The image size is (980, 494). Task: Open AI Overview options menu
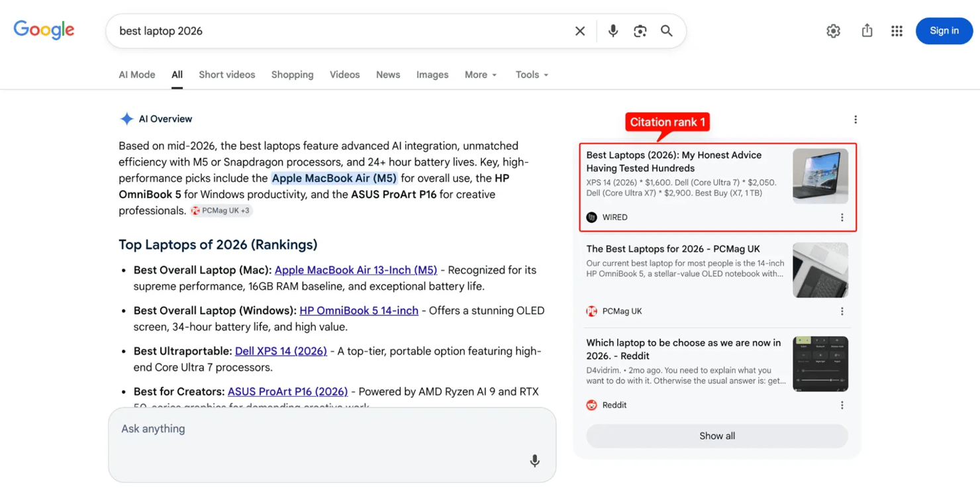(856, 119)
